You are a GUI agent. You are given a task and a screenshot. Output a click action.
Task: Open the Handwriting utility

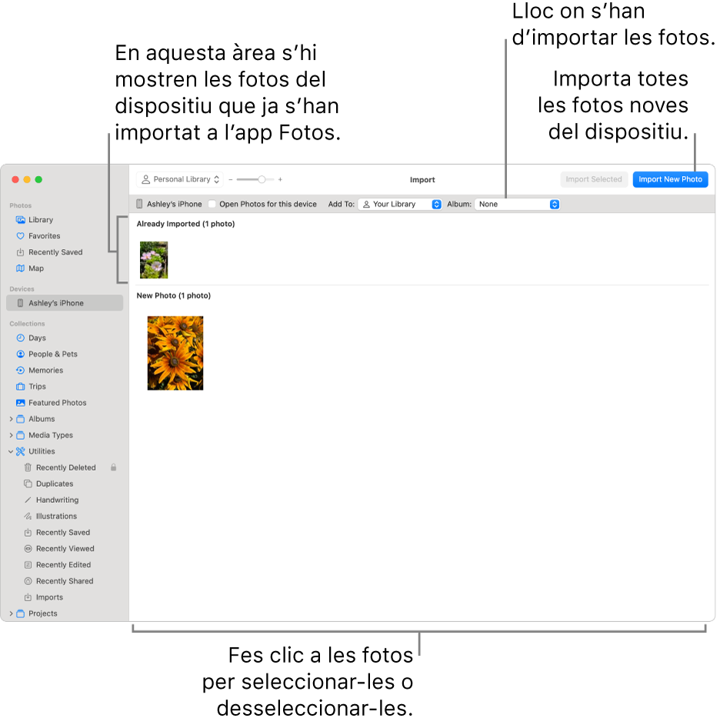click(x=54, y=500)
